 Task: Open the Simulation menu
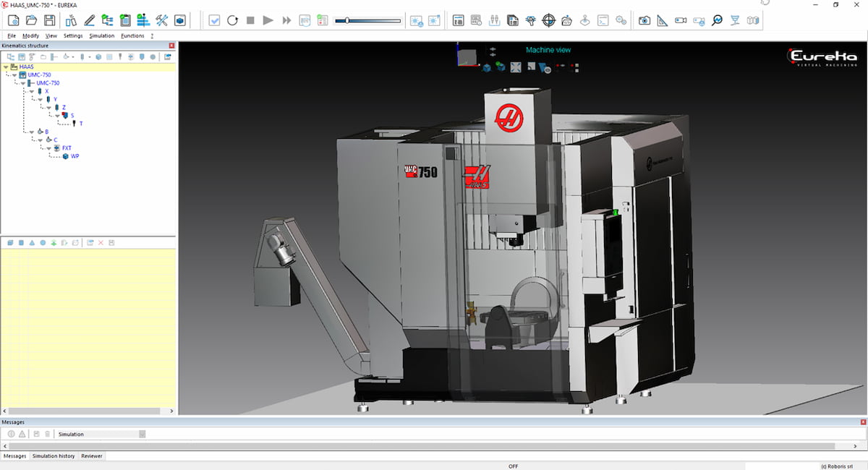click(x=102, y=35)
